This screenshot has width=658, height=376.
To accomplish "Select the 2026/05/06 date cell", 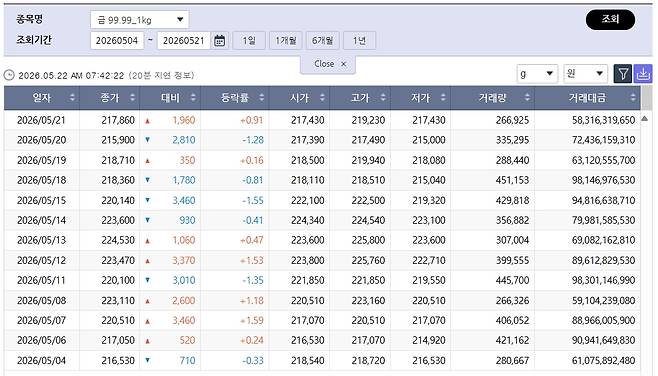I will [42, 340].
